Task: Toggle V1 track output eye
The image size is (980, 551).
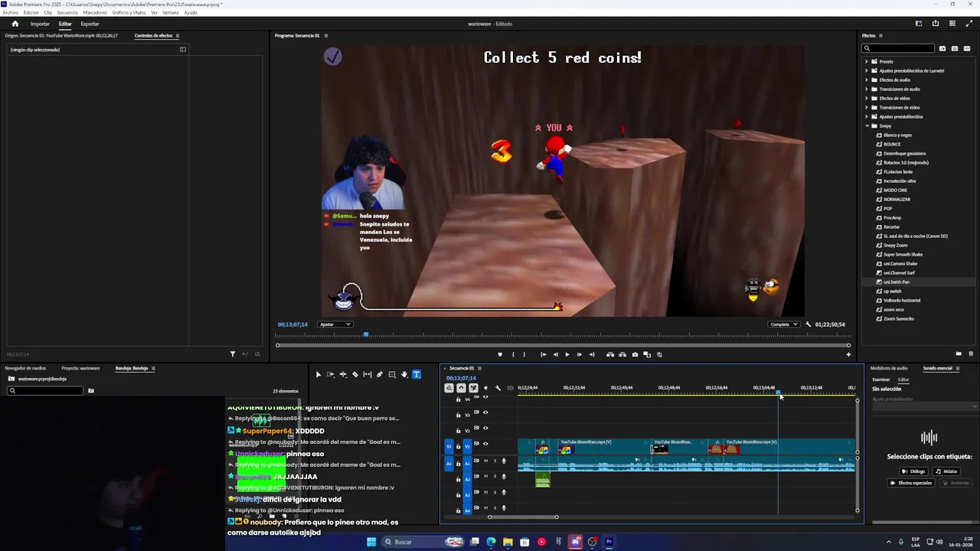Action: pos(485,444)
